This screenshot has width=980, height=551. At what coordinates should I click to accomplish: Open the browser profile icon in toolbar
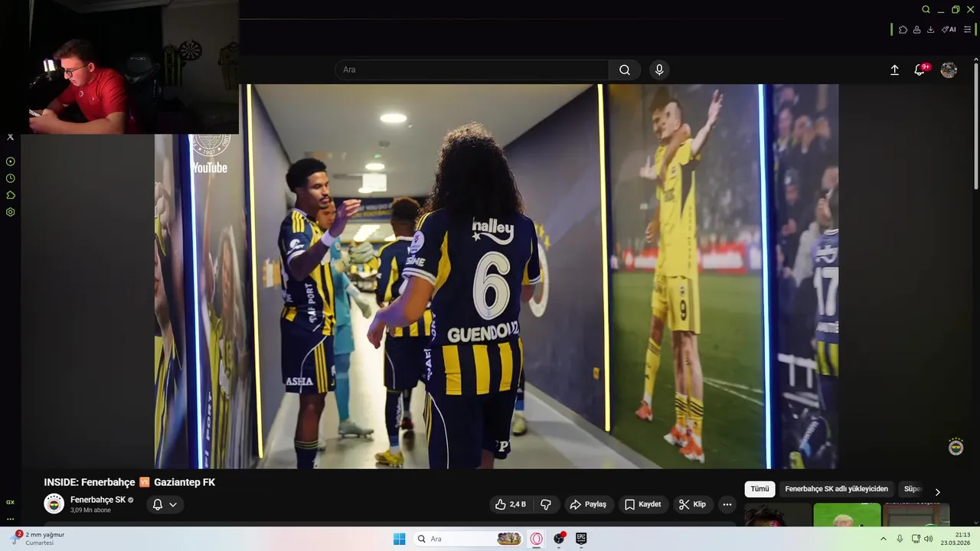(916, 30)
